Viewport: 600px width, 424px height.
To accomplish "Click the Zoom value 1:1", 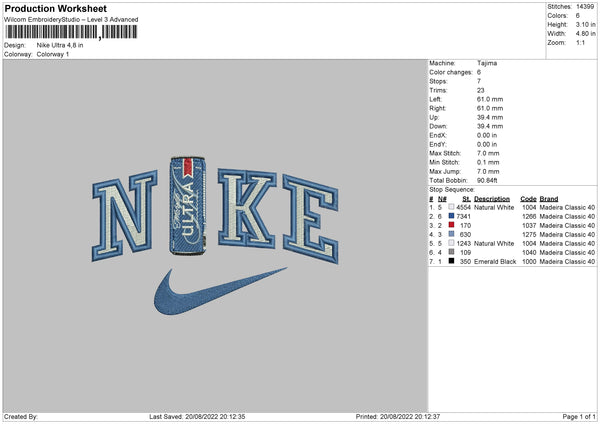I will click(x=580, y=42).
